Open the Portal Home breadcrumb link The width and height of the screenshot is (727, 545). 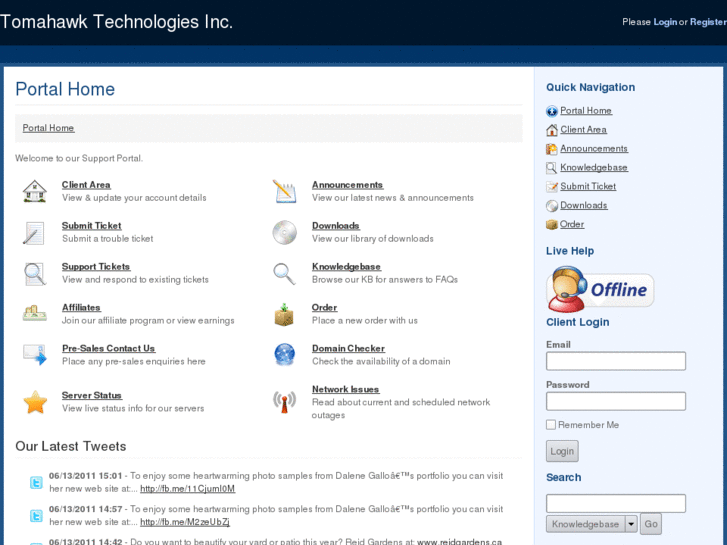pyautogui.click(x=48, y=128)
